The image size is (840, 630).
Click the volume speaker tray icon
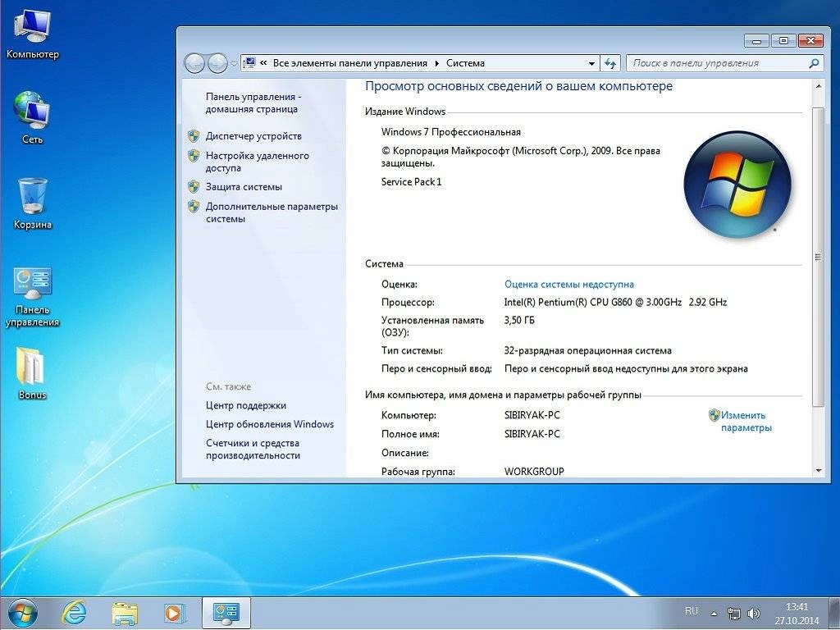point(754,614)
